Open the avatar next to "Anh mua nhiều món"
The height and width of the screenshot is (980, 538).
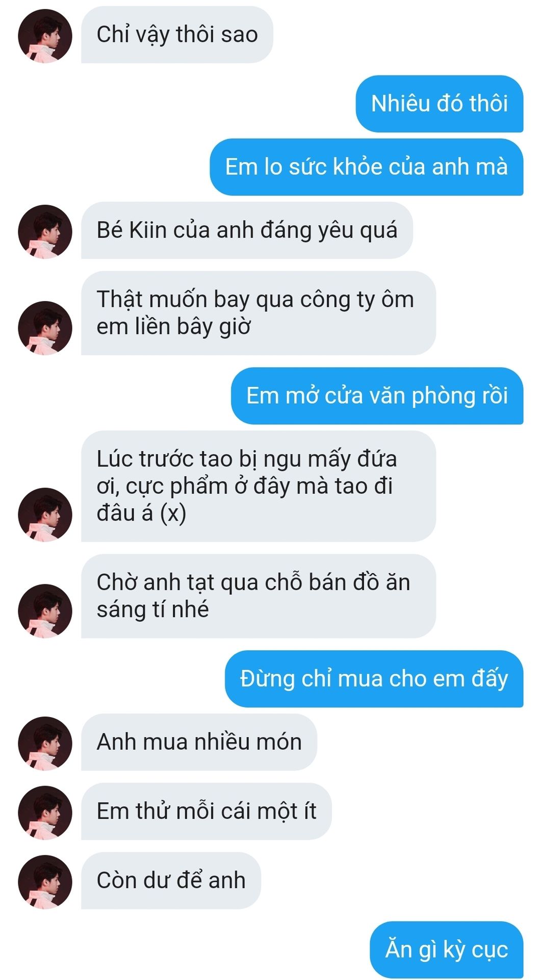click(45, 743)
